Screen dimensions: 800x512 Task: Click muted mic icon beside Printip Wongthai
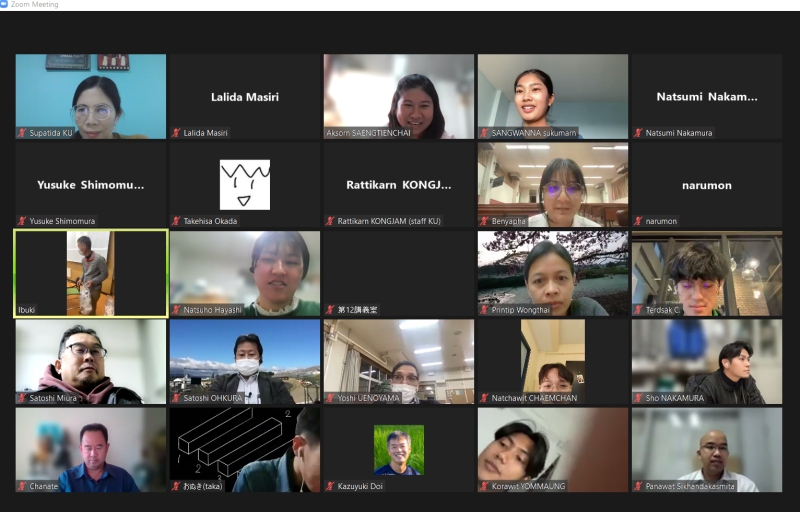[x=484, y=310]
